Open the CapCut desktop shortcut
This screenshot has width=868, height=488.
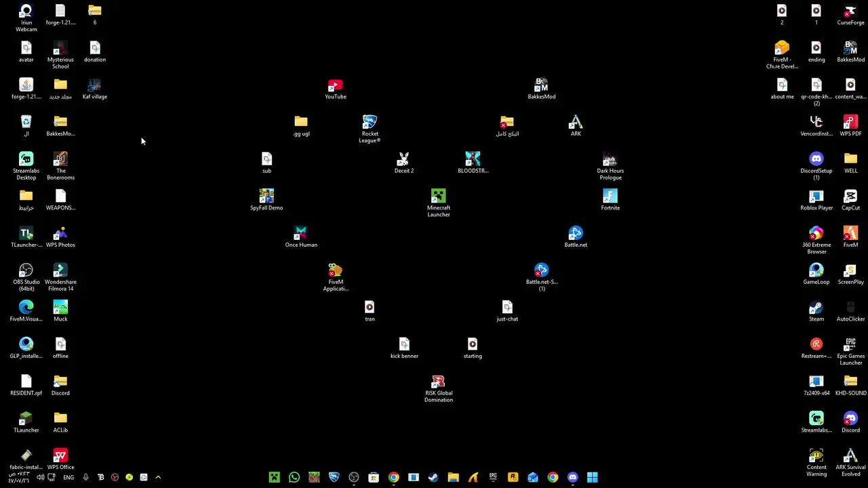[850, 200]
